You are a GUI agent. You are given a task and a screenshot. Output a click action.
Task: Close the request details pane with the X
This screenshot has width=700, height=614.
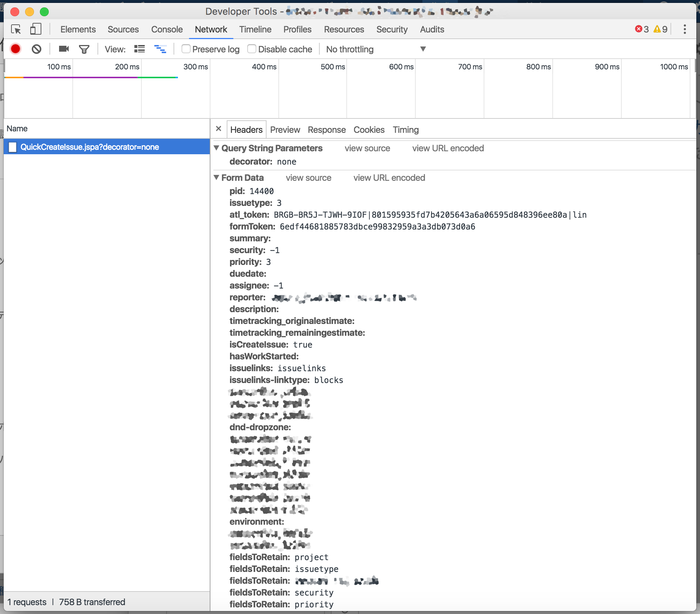[x=219, y=129]
